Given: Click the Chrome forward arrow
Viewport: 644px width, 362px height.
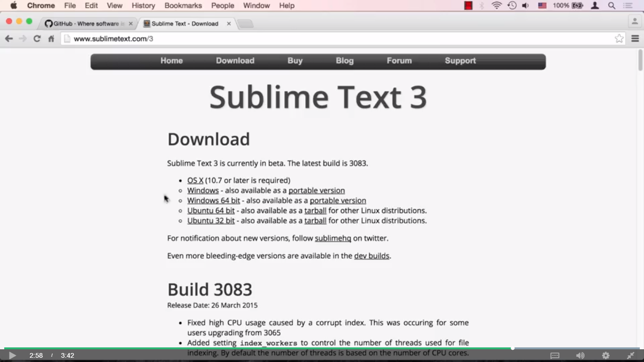Looking at the screenshot, I should (x=23, y=39).
